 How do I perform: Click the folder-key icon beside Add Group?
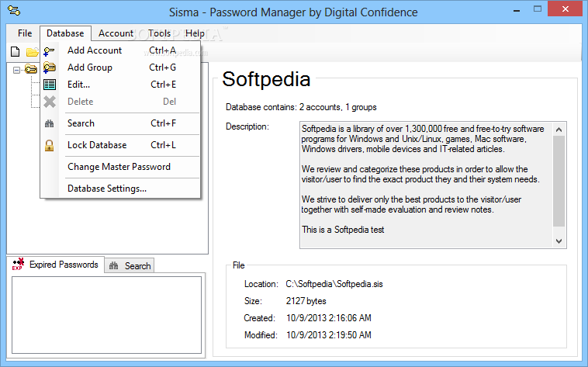[50, 68]
